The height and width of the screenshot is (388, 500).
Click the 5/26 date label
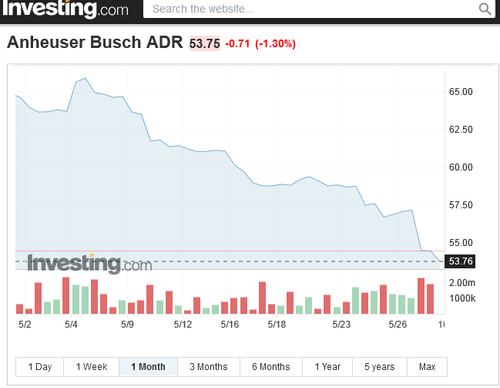(398, 325)
